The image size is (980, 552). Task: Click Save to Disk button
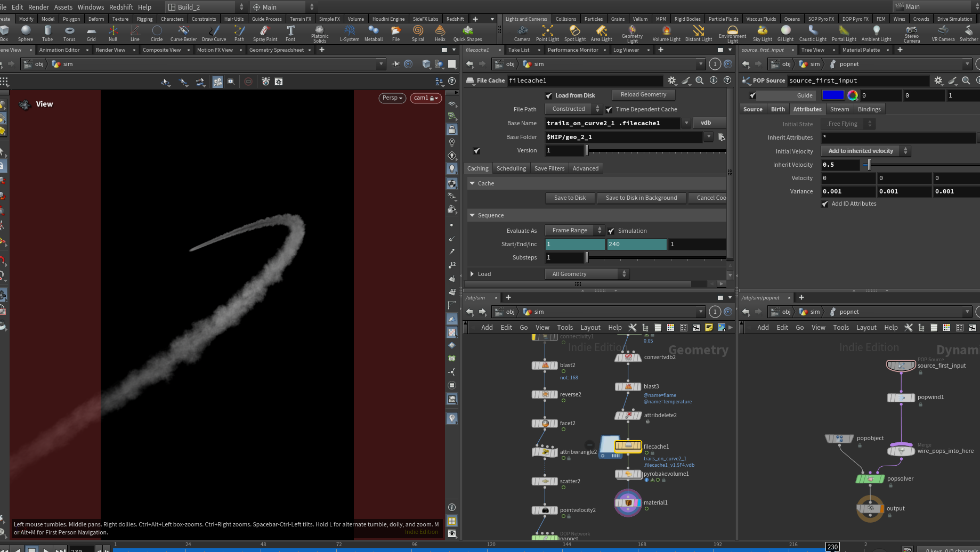[x=570, y=198]
